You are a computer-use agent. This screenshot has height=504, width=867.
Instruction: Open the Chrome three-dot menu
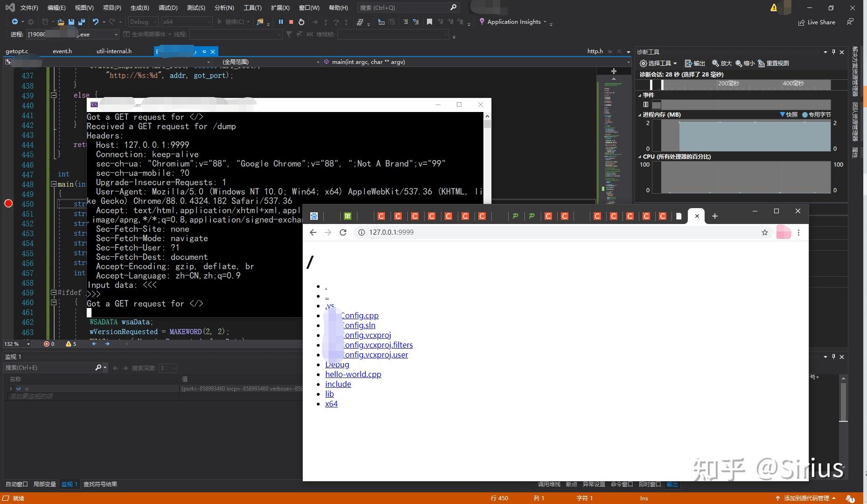(798, 232)
